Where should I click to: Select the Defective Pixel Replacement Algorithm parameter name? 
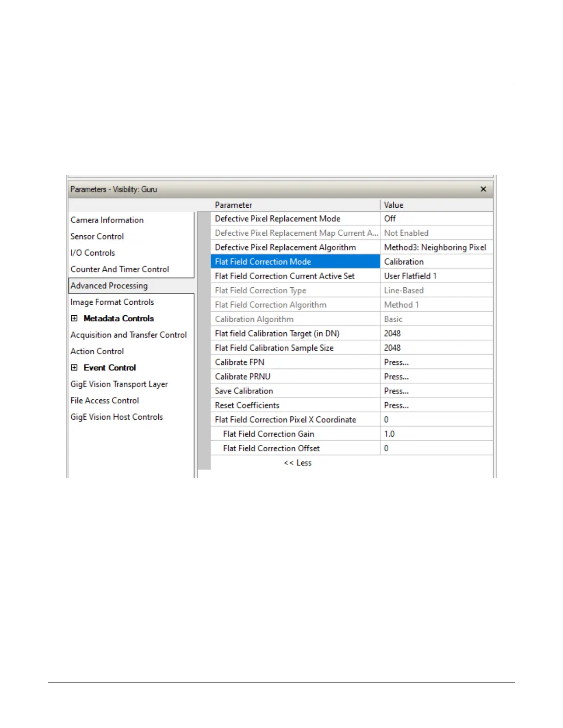tap(285, 247)
